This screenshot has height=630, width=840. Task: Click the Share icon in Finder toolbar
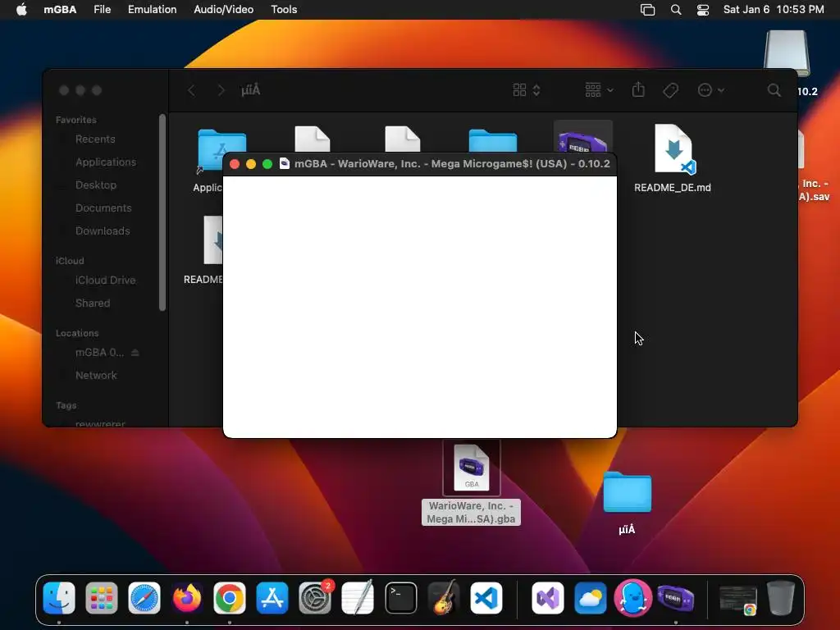638,90
